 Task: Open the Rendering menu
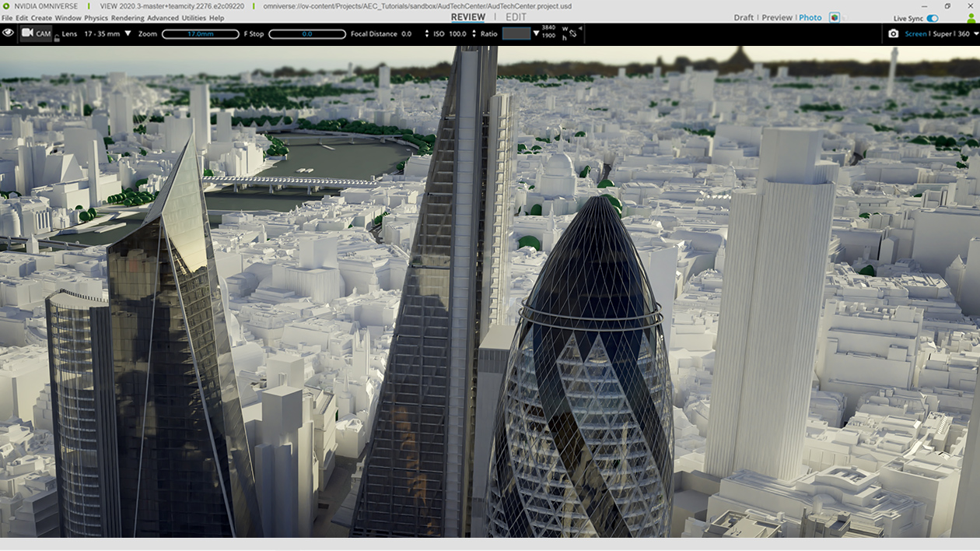[128, 18]
